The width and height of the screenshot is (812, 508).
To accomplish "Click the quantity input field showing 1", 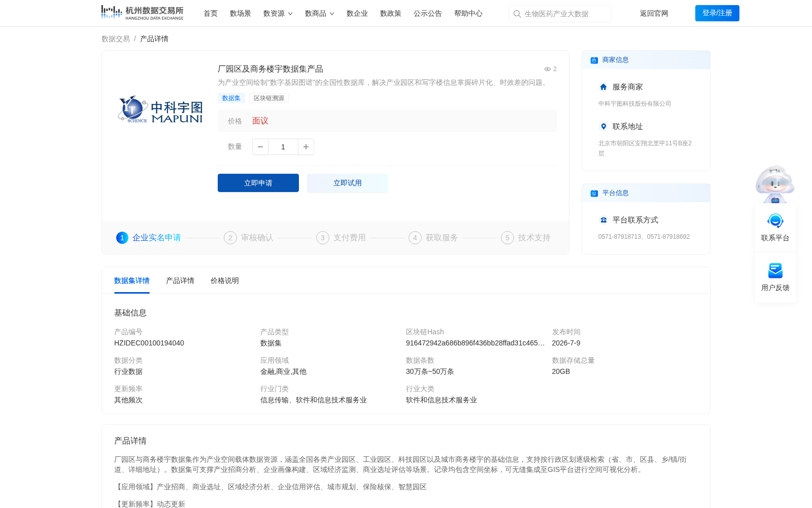I will pos(283,147).
